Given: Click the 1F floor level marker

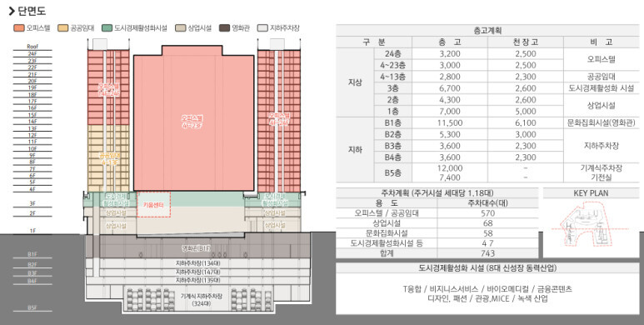Looking at the screenshot, I should [x=32, y=231].
